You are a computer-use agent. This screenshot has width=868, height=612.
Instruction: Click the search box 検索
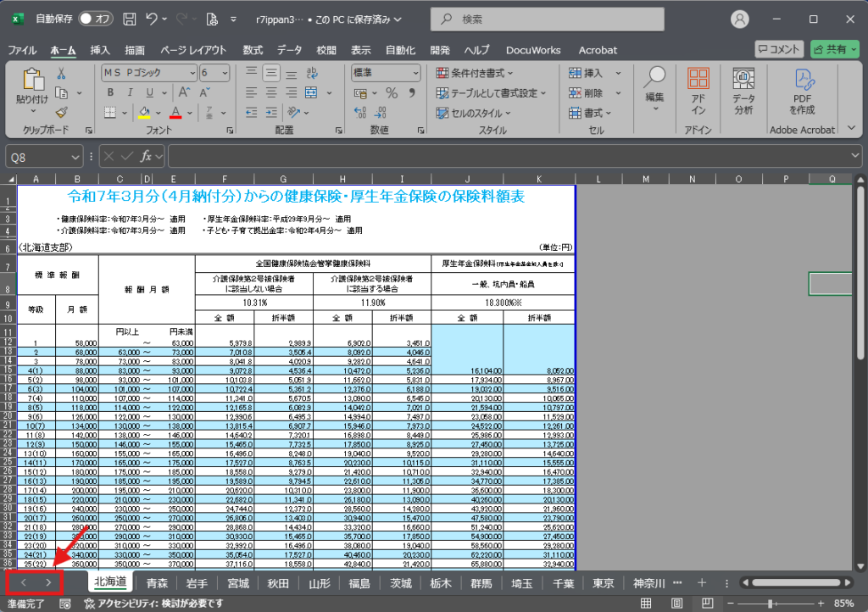548,19
